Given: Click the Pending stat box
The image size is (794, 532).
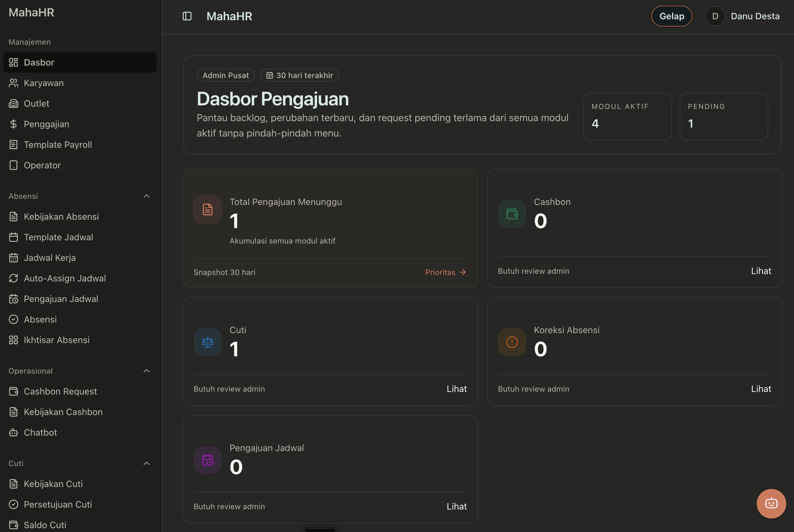Looking at the screenshot, I should [724, 117].
